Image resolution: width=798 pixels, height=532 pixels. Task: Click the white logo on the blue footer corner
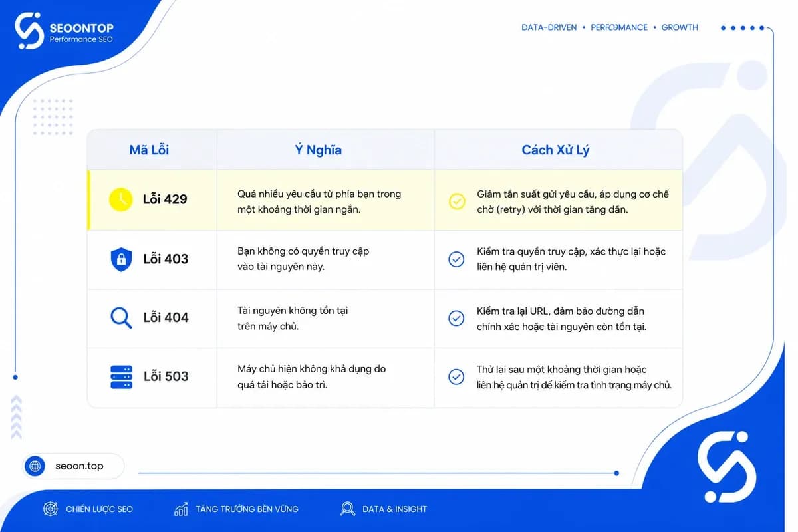pos(727,467)
